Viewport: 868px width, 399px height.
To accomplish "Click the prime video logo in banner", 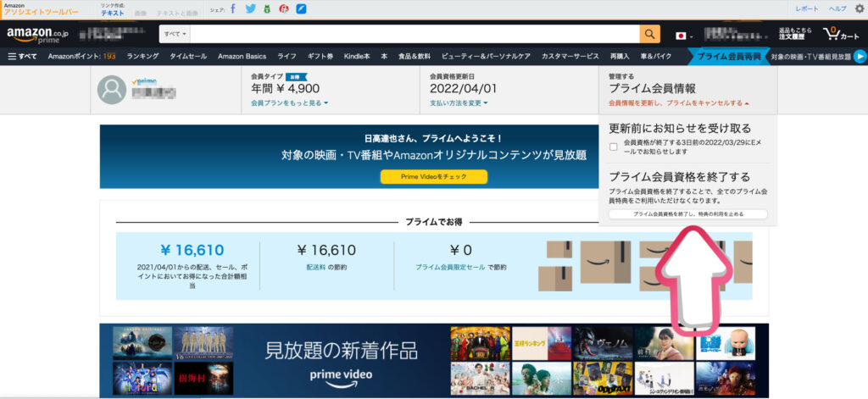I will click(x=341, y=378).
